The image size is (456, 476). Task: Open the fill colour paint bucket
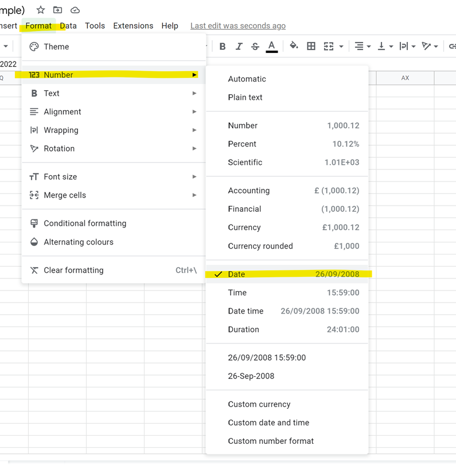294,46
